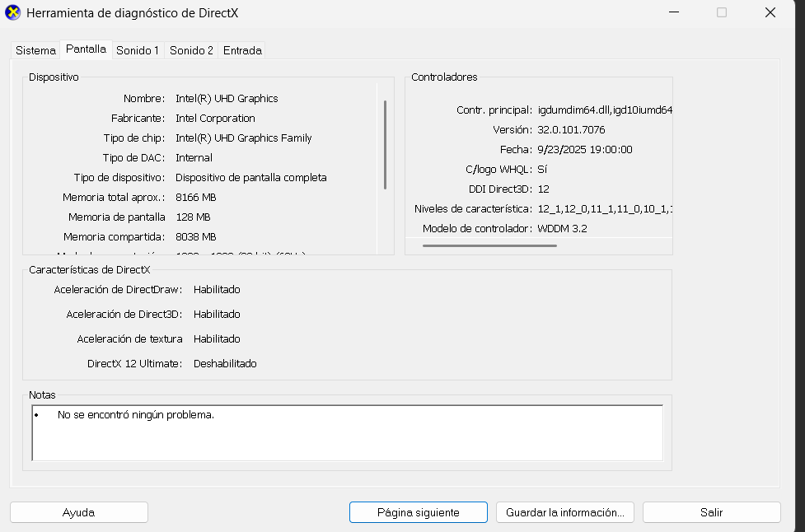Click the '8166 MB' total memory value

pyautogui.click(x=195, y=198)
